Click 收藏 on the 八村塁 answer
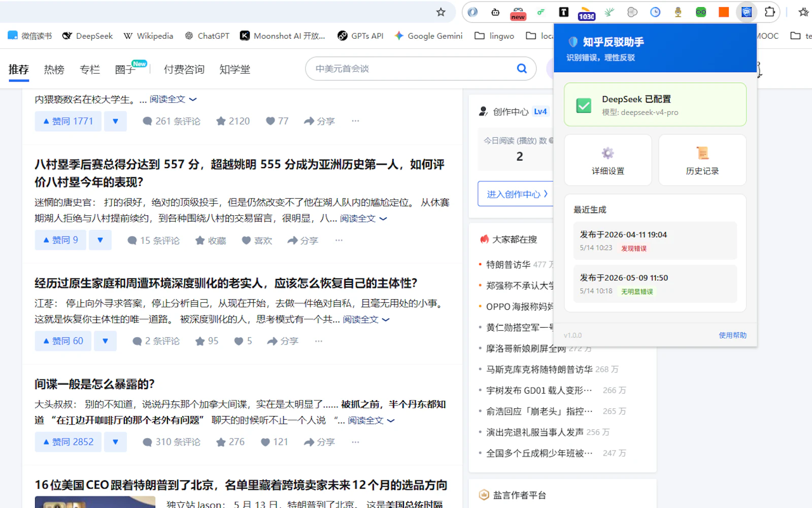 pos(211,240)
